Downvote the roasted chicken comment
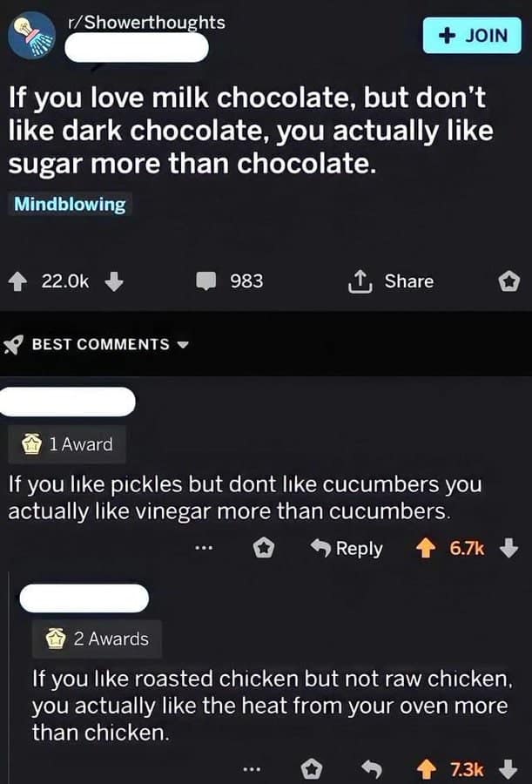Viewport: 532px width, 784px height. (x=511, y=768)
